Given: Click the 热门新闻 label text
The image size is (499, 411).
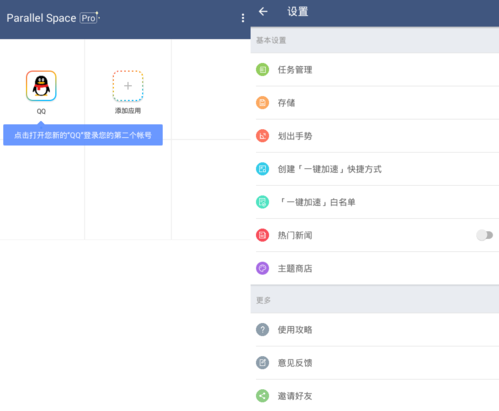Looking at the screenshot, I should click(x=295, y=235).
